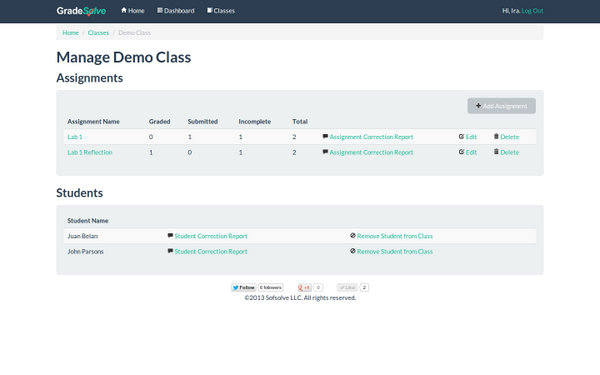Viewport: 600px width, 375px height.
Task: Delete the Lab 1 Reflection assignment
Action: (x=509, y=152)
